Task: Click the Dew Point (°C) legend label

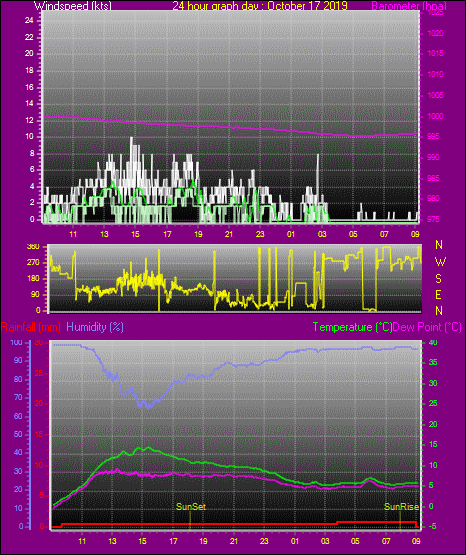Action: (427, 327)
